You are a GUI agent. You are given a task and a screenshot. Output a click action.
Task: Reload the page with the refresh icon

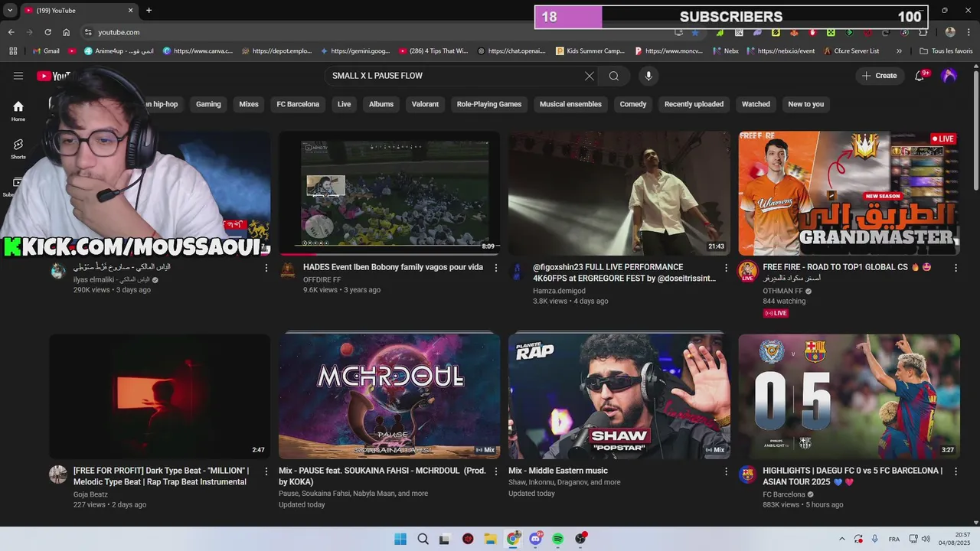(47, 32)
